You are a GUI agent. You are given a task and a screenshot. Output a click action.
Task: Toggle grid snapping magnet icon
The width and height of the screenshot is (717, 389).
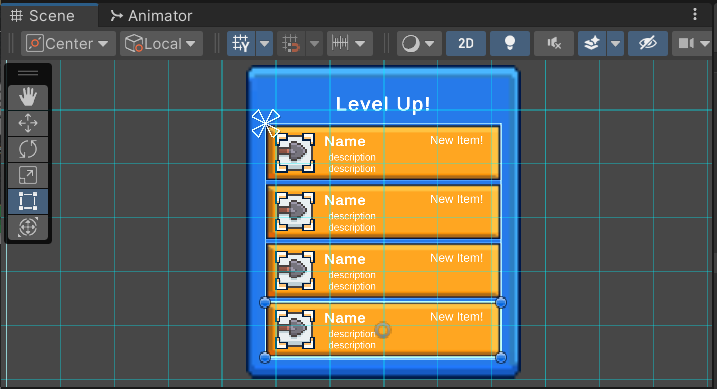(x=291, y=44)
